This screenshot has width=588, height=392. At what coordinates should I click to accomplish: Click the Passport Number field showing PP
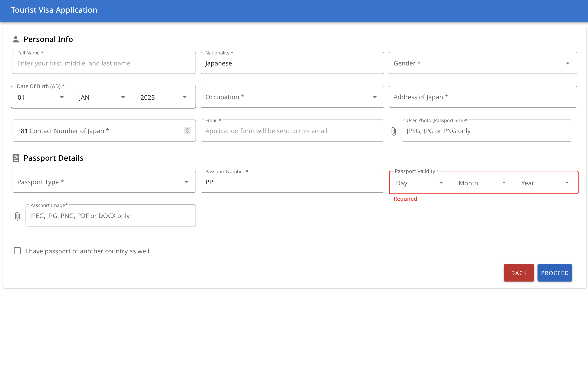pyautogui.click(x=292, y=182)
